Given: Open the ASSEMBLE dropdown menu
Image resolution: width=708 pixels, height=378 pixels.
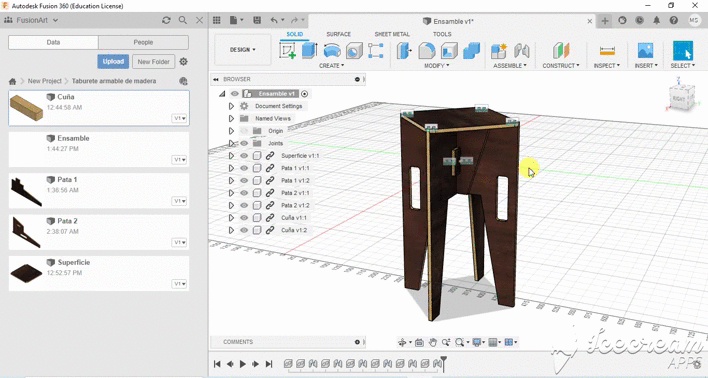Looking at the screenshot, I should click(510, 65).
